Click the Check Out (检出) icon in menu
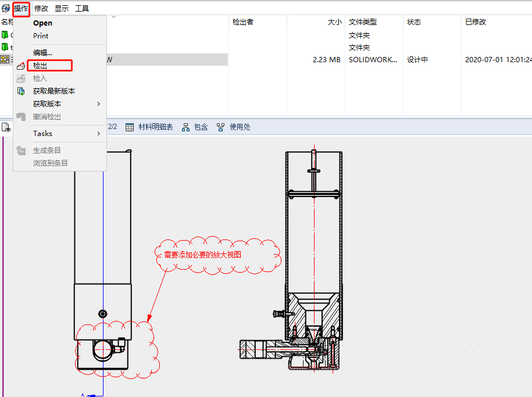Viewport: 532px width, 397px height. pos(22,66)
